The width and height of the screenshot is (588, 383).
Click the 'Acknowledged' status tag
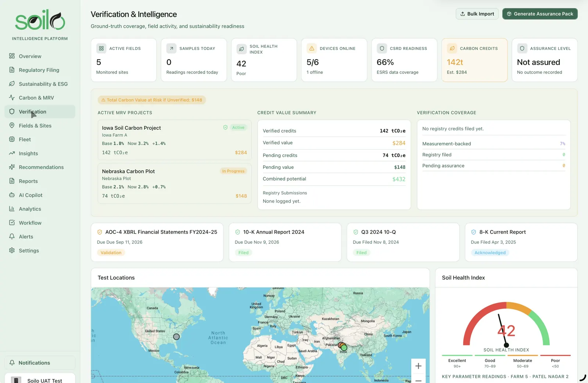point(490,253)
